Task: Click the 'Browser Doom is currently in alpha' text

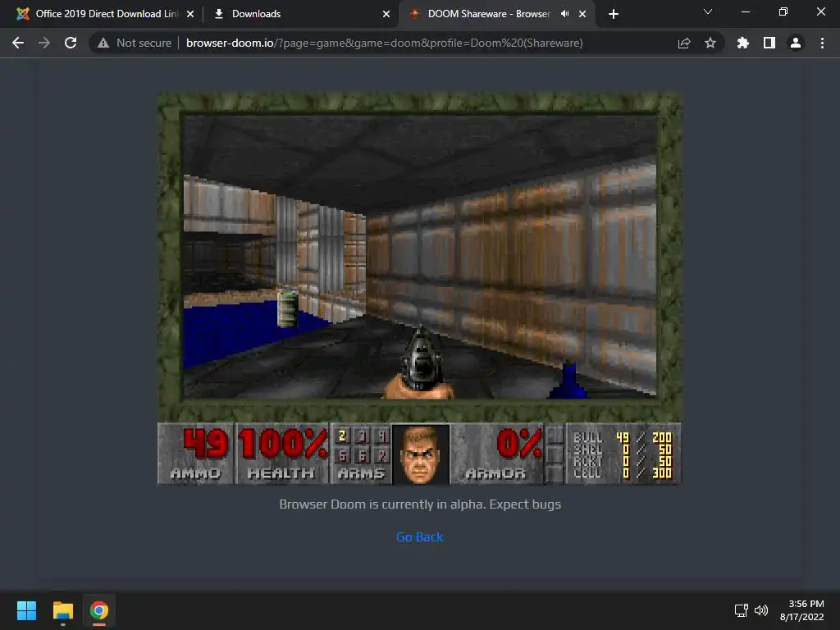Action: click(419, 504)
